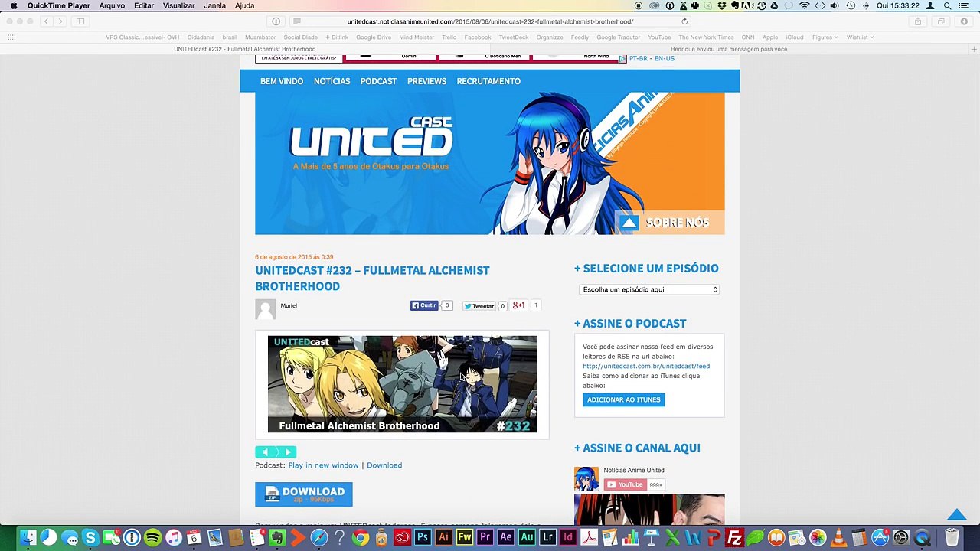The image size is (980, 551).
Task: Open the Apple menu
Action: (13, 5)
